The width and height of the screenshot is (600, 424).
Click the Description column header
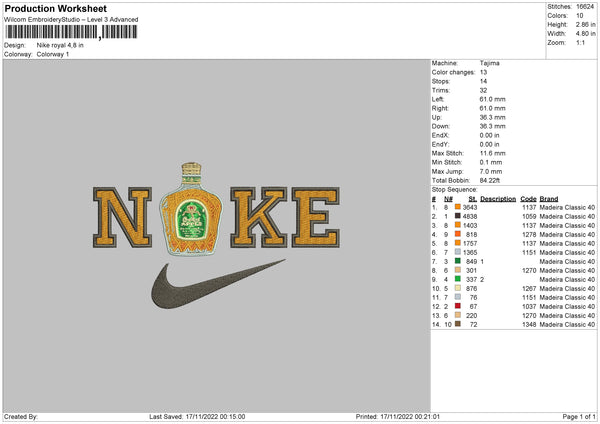point(498,199)
